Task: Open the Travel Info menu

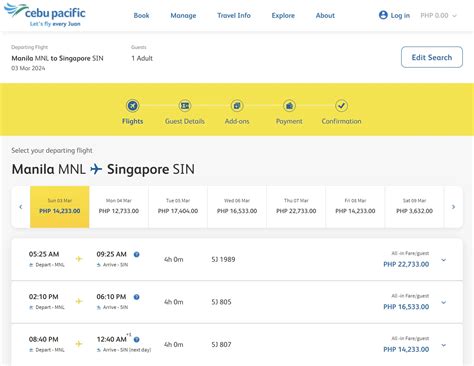Action: (234, 15)
